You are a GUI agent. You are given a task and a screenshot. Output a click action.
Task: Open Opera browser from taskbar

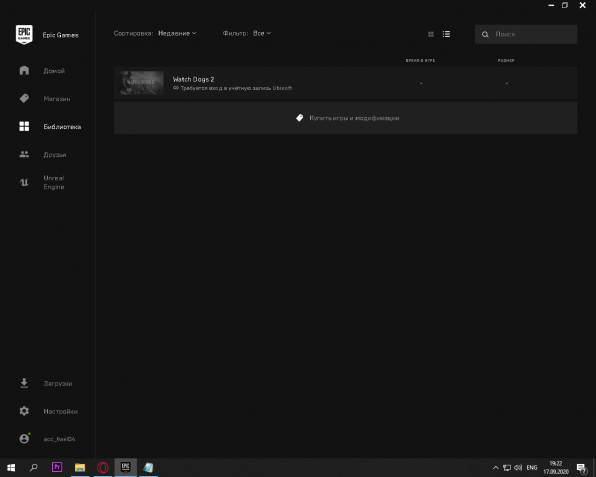click(x=103, y=467)
